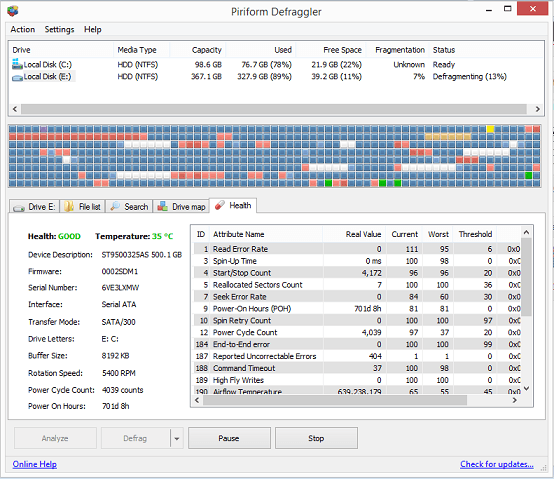Select the End-to-End error row

(x=357, y=344)
